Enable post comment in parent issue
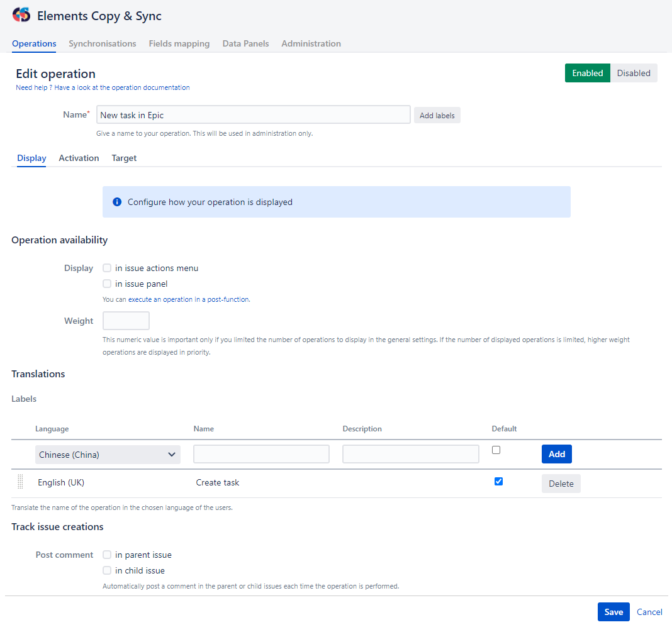This screenshot has height=637, width=672. pyautogui.click(x=107, y=555)
